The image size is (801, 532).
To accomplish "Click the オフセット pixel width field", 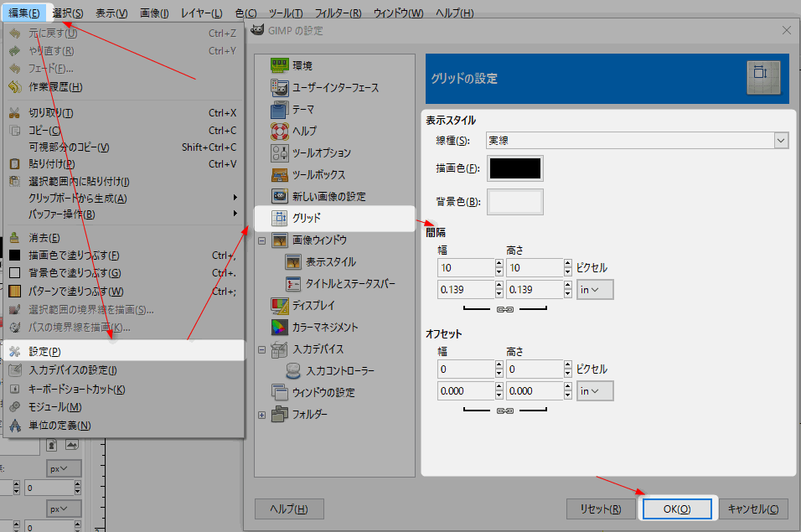I will coord(467,369).
